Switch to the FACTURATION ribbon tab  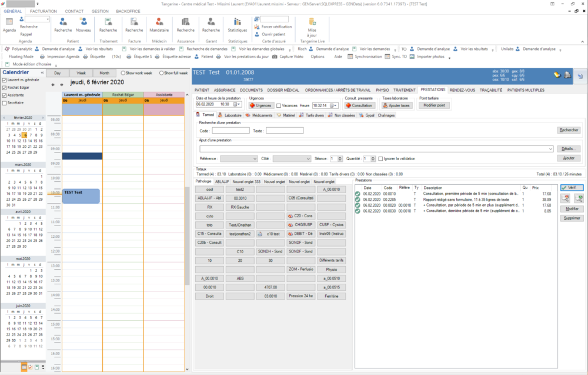(44, 11)
